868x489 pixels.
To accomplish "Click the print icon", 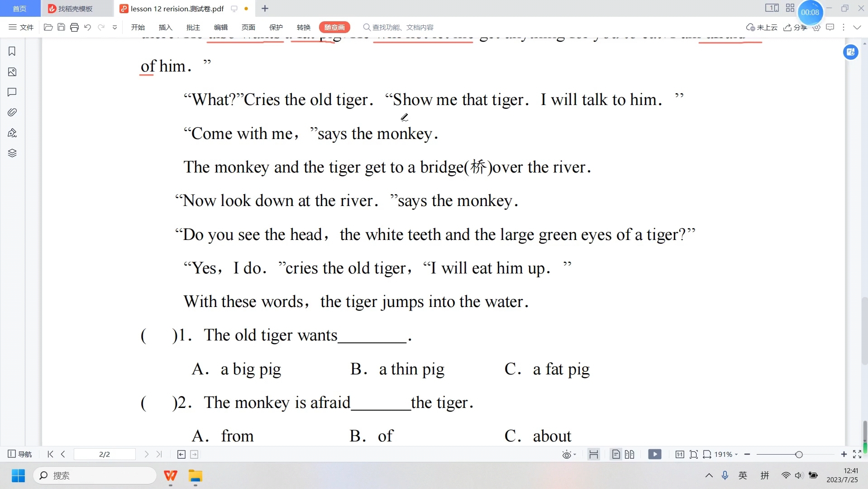I will pyautogui.click(x=74, y=27).
